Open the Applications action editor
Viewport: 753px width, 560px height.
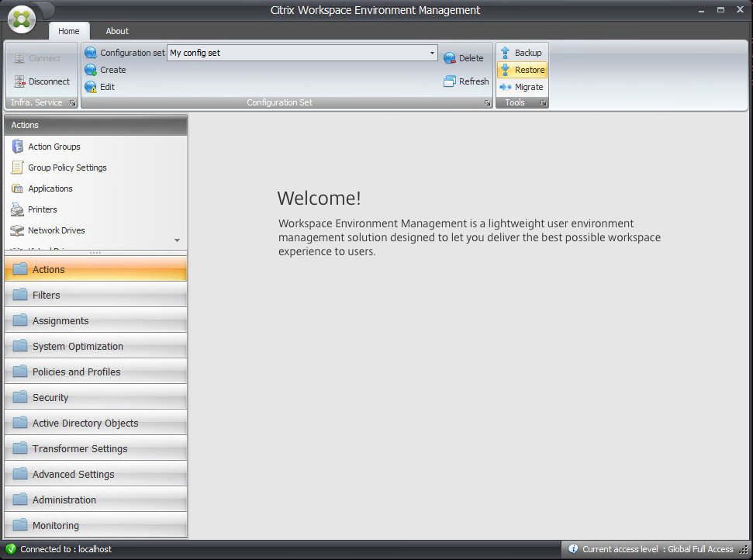point(57,188)
